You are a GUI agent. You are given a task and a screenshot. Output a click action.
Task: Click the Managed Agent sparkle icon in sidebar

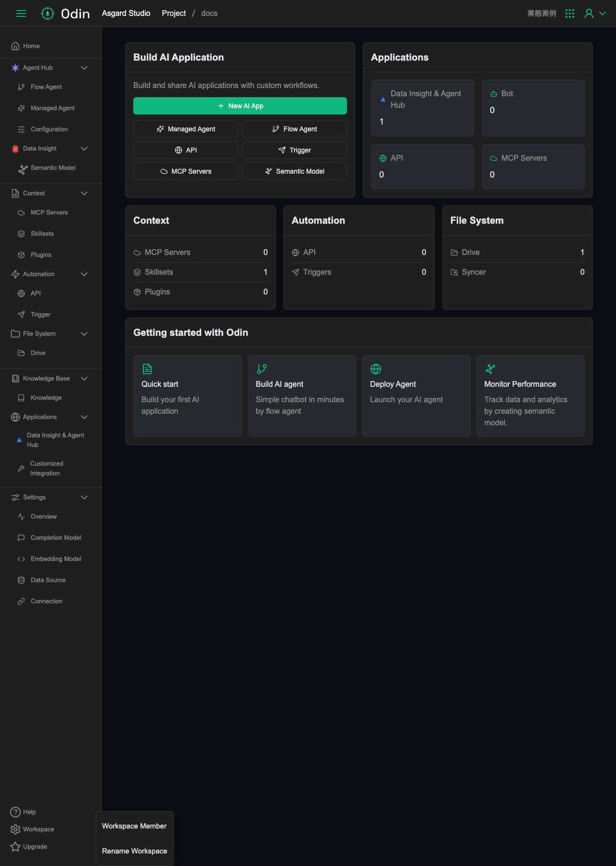(21, 108)
